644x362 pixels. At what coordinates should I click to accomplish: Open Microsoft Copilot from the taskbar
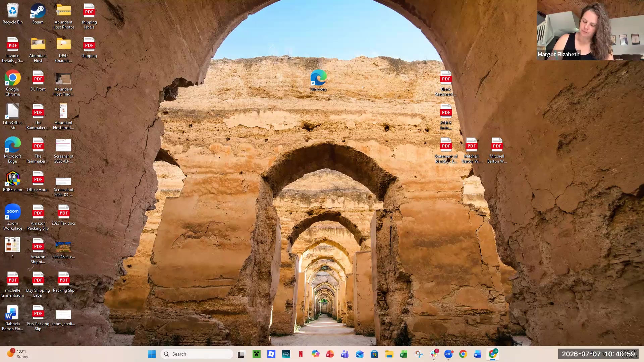coord(315,354)
